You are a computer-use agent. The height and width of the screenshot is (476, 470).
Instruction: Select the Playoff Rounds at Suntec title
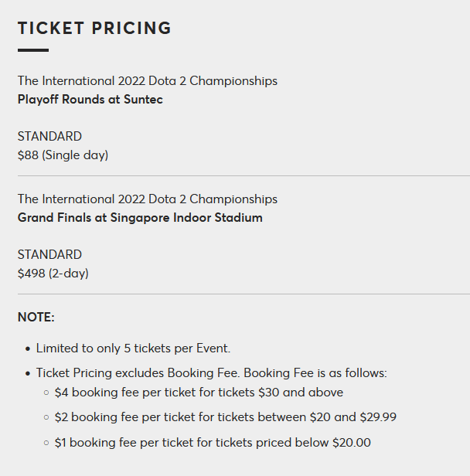click(x=90, y=100)
